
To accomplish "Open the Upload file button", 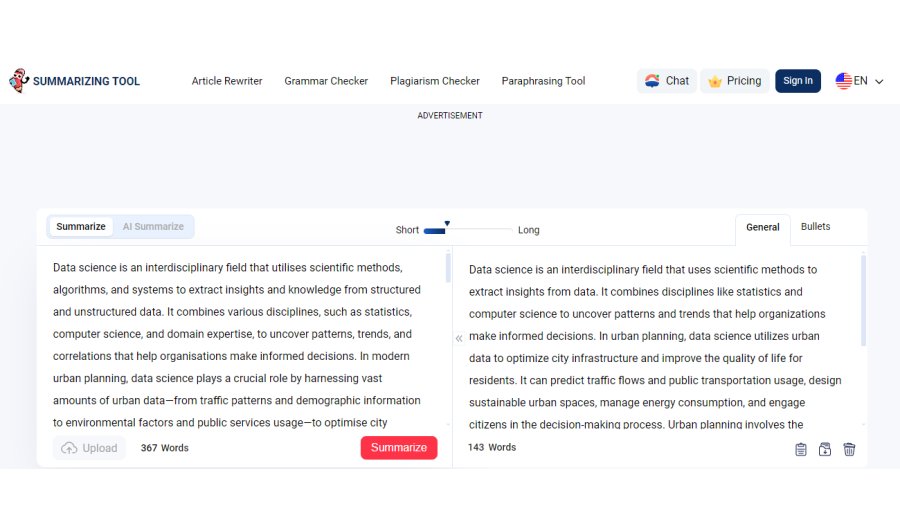I will pyautogui.click(x=89, y=448).
